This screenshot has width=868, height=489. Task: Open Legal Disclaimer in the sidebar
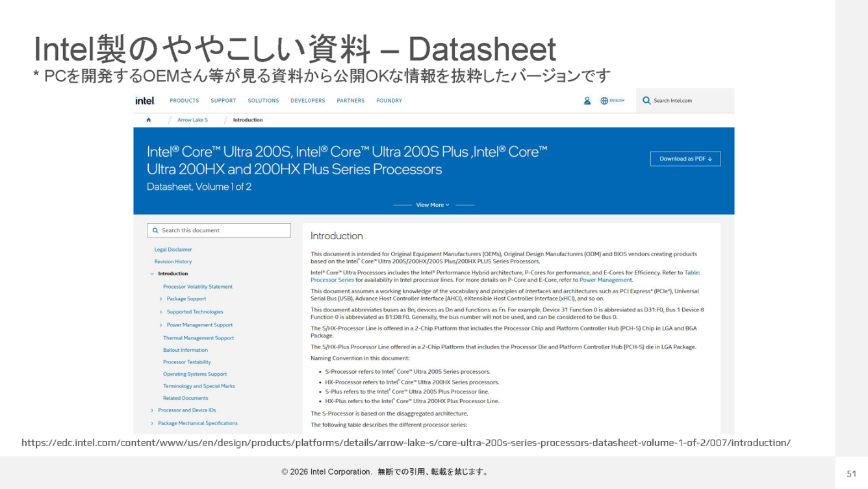[x=173, y=250]
